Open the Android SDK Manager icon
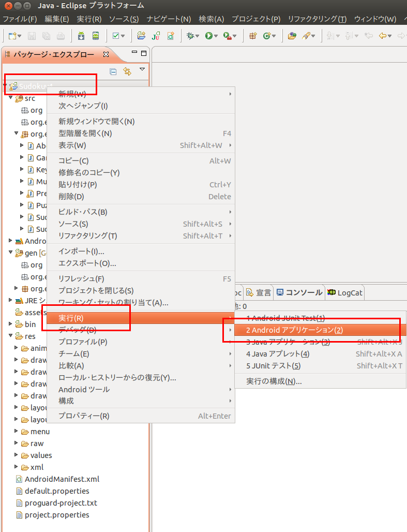 point(81,36)
